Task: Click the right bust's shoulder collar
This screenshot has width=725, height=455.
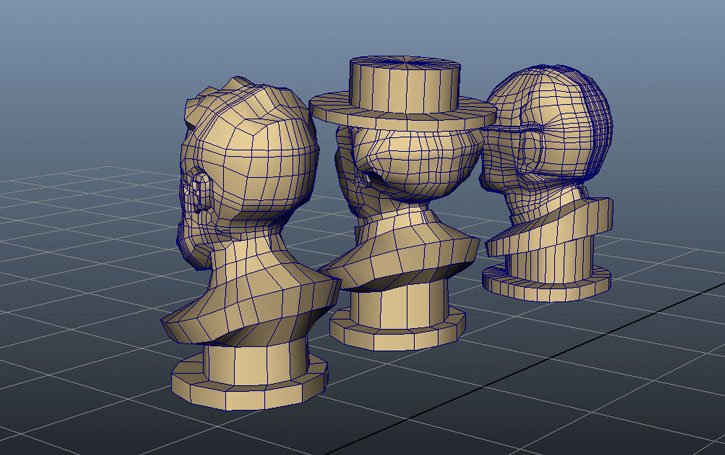Action: 560,225
